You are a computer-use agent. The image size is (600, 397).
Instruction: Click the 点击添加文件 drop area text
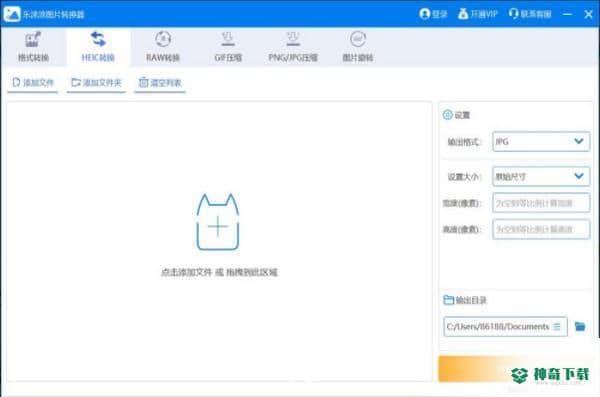(x=219, y=272)
